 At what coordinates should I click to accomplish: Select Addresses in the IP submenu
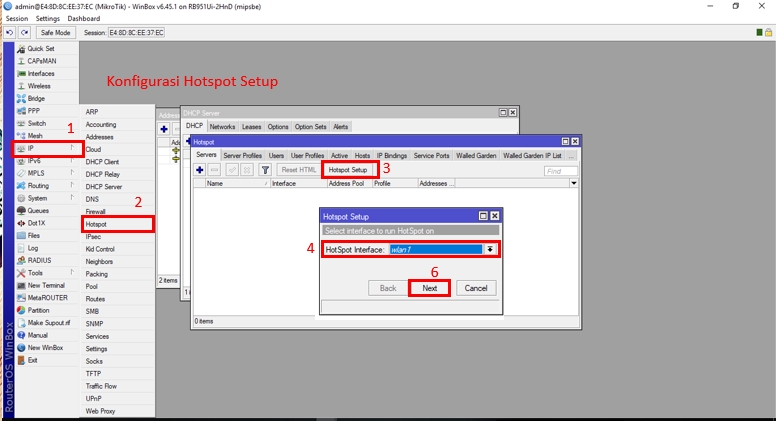tap(118, 137)
